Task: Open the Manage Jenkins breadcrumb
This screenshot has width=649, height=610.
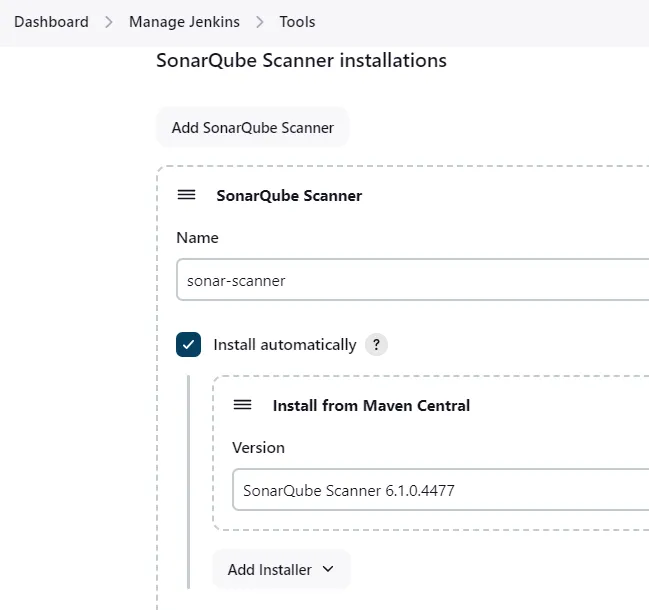Action: (x=184, y=22)
